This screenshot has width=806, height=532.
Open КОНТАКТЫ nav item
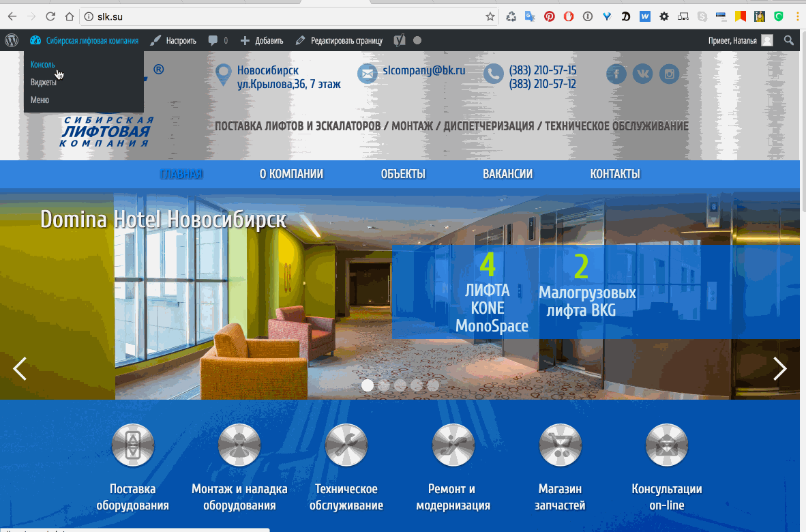615,174
